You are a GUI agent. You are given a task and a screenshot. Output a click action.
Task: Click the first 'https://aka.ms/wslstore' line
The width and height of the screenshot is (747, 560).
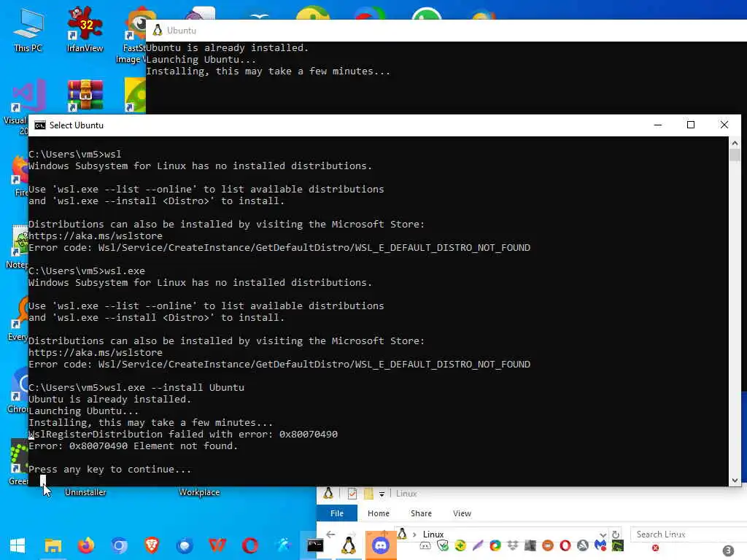(x=96, y=236)
